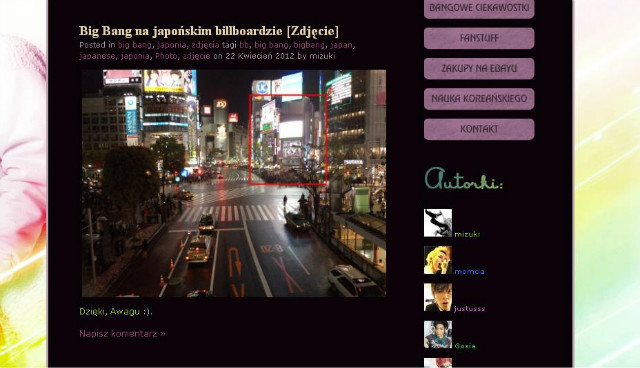Follow the 'japan' tag link
The width and height of the screenshot is (640, 368).
341,45
